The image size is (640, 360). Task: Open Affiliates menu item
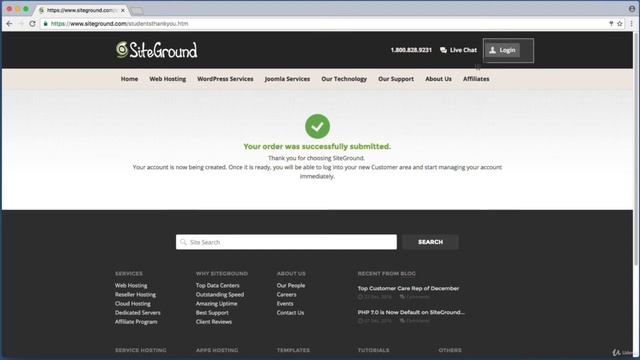(x=476, y=79)
